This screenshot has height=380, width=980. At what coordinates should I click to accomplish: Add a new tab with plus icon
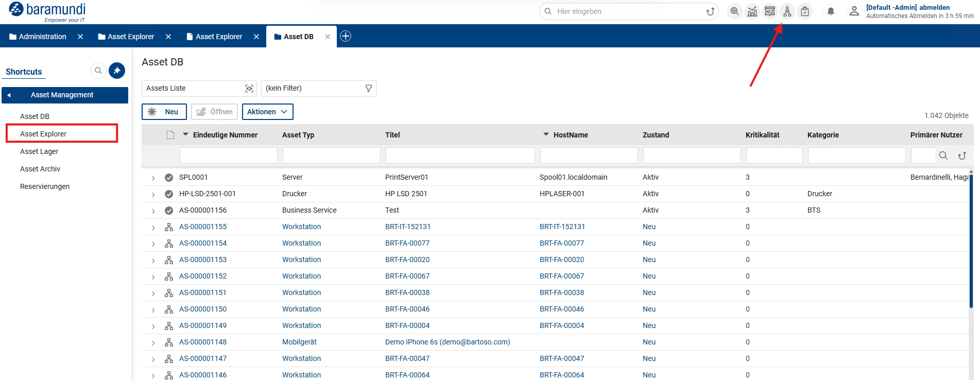click(x=346, y=36)
